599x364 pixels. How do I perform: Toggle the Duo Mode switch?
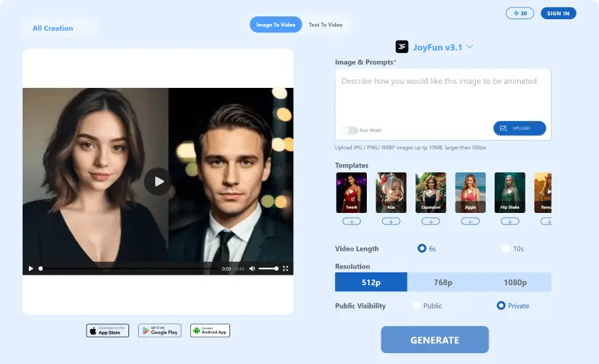pos(350,130)
